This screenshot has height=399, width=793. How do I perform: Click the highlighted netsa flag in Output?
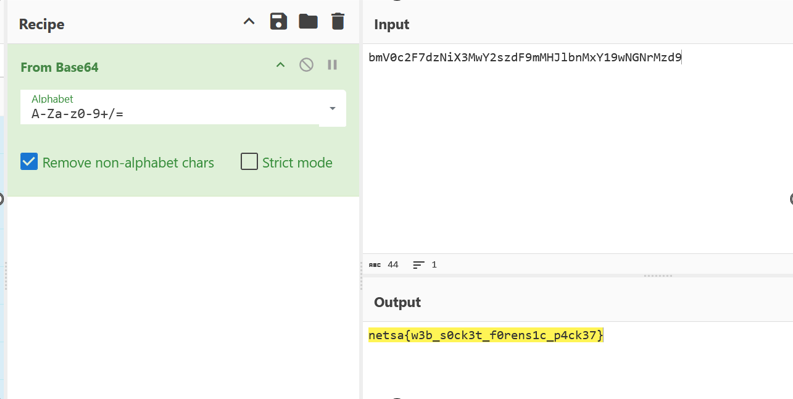tap(486, 335)
